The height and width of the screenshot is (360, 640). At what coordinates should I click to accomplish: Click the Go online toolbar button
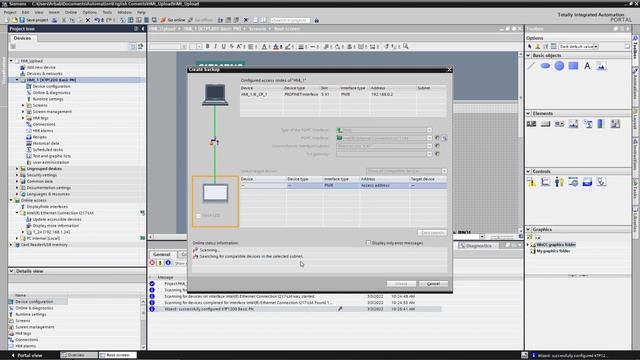pyautogui.click(x=173, y=20)
